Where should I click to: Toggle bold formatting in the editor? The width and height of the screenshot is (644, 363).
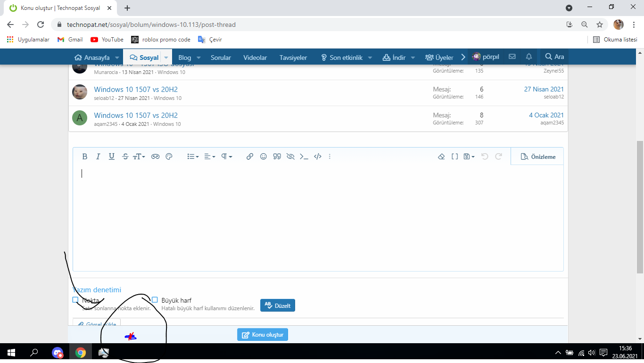point(85,157)
